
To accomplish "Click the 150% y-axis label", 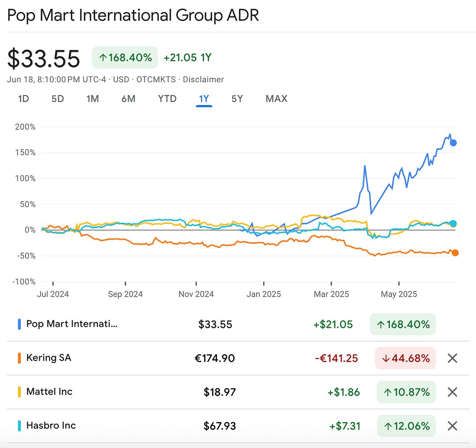I will coord(25,153).
